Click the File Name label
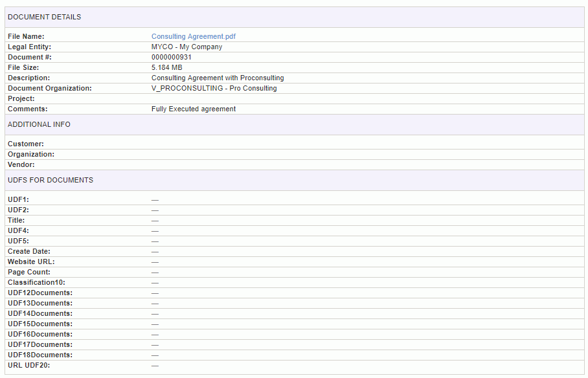Image resolution: width=588 pixels, height=378 pixels. [x=26, y=36]
